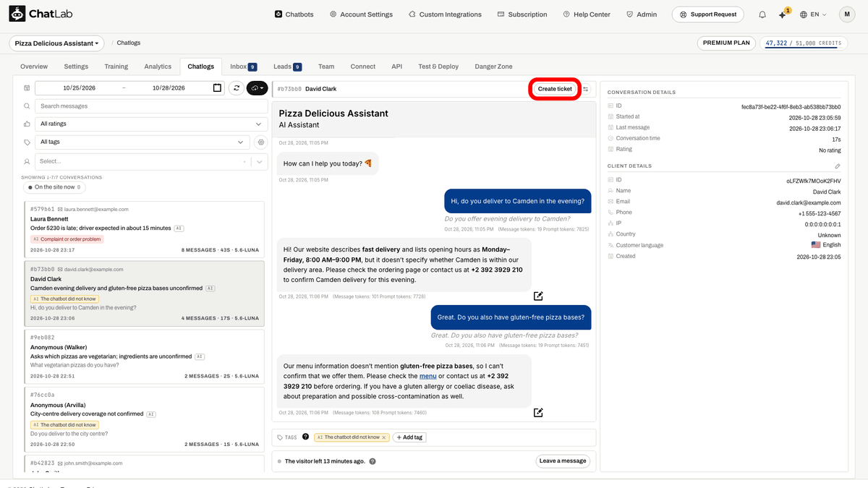This screenshot has width=868, height=488.
Task: Open Custom Integrations in the top navigation
Action: [x=445, y=14]
